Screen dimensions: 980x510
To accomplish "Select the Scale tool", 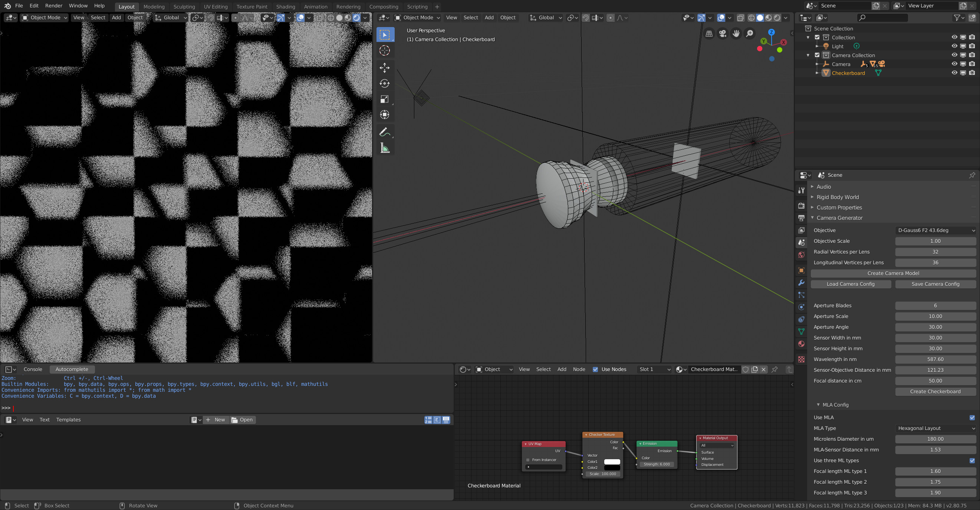I will pyautogui.click(x=385, y=99).
